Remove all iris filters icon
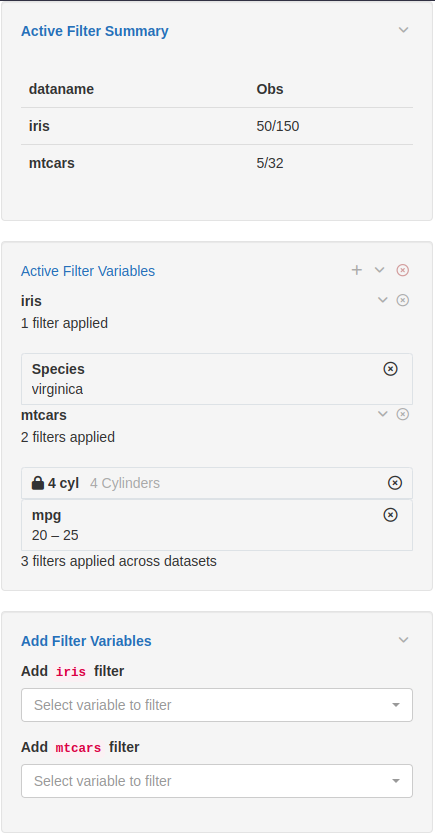This screenshot has height=834, width=435. [403, 301]
